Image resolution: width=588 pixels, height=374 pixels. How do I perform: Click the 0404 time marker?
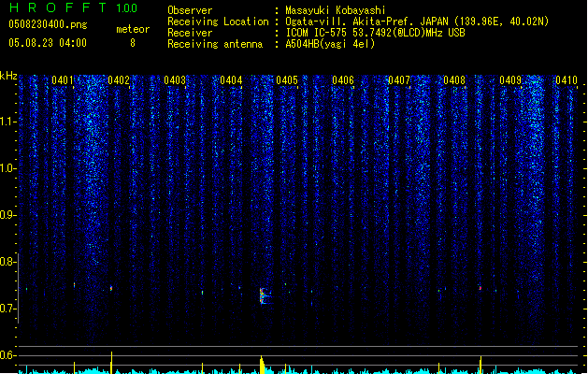point(231,79)
